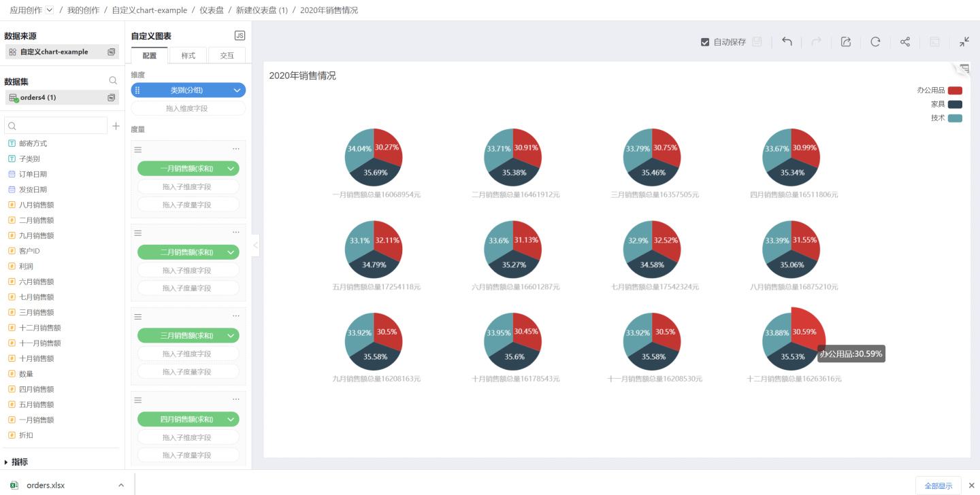
Task: Switch to the 样式 tab
Action: coord(189,56)
